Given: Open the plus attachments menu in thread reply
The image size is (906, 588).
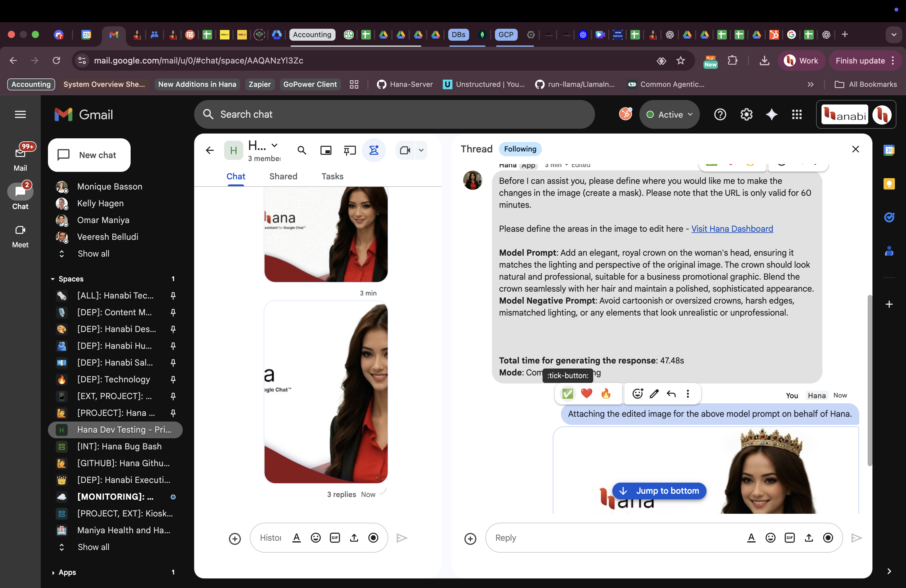Looking at the screenshot, I should (470, 539).
